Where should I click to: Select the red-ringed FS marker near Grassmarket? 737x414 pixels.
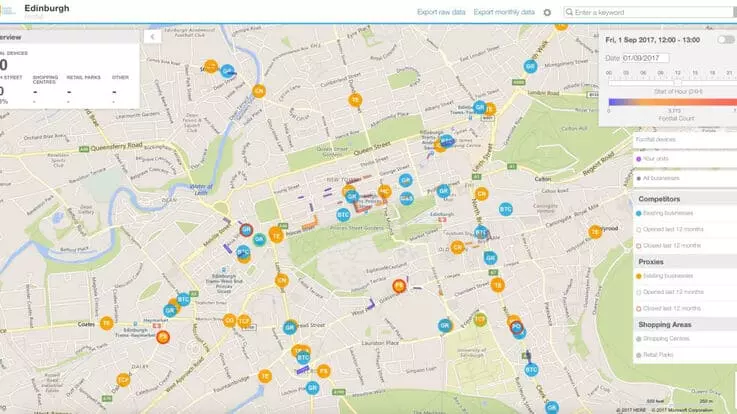point(399,286)
